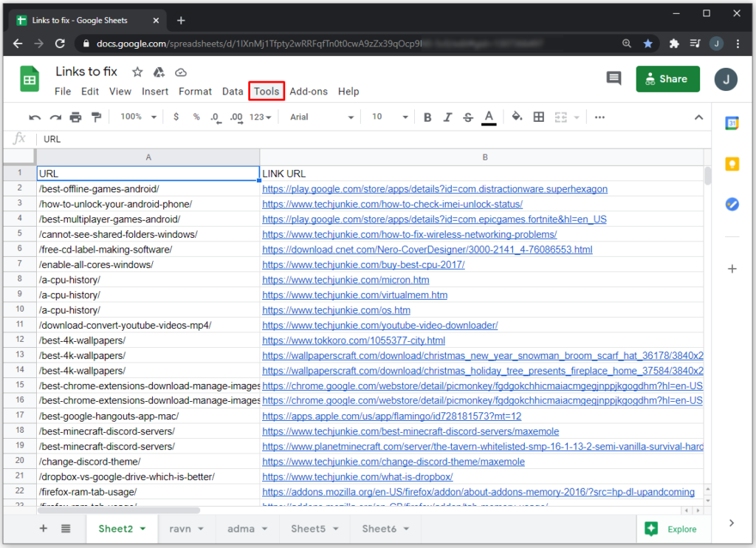Toggle italic formatting
This screenshot has width=756, height=548.
tap(448, 117)
